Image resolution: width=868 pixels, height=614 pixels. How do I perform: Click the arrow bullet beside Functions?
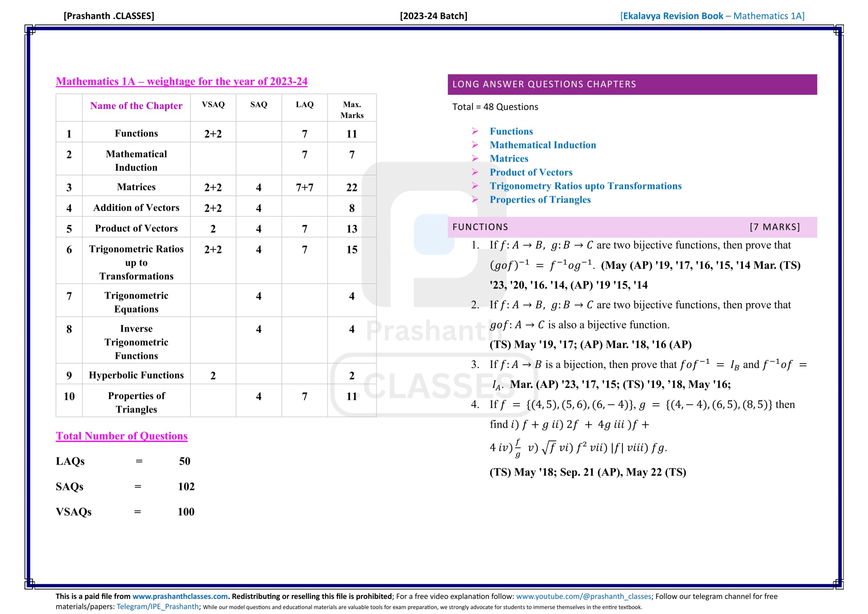point(475,131)
